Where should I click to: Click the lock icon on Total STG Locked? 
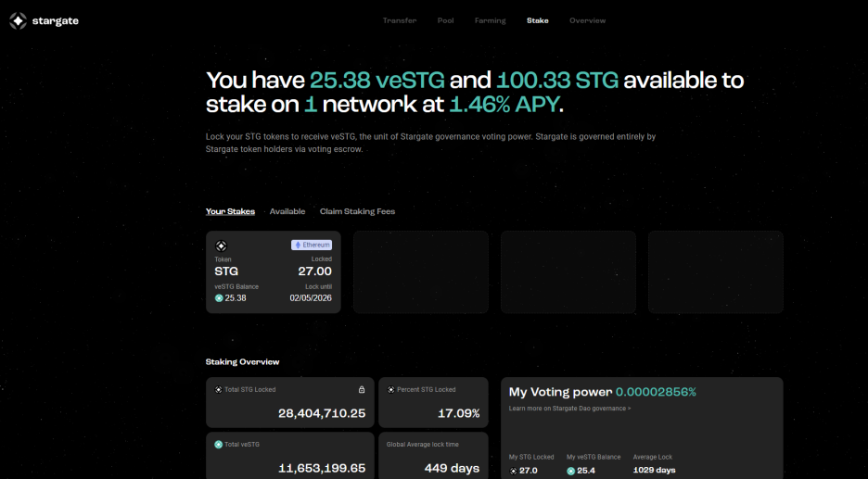[x=362, y=389]
